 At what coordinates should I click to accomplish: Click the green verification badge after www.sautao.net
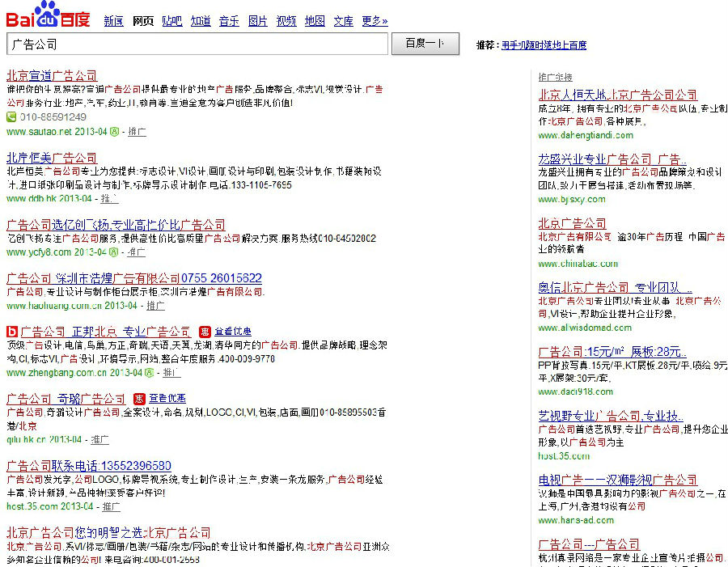pos(114,132)
